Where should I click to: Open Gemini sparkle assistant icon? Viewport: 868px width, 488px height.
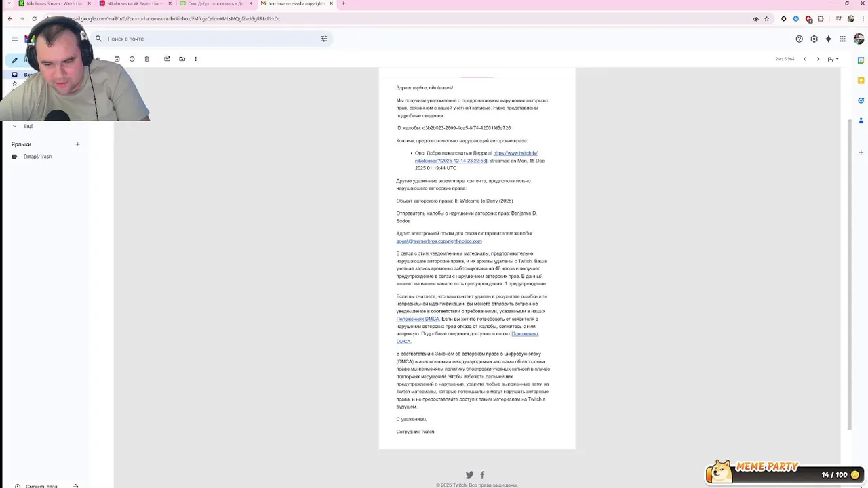point(828,39)
